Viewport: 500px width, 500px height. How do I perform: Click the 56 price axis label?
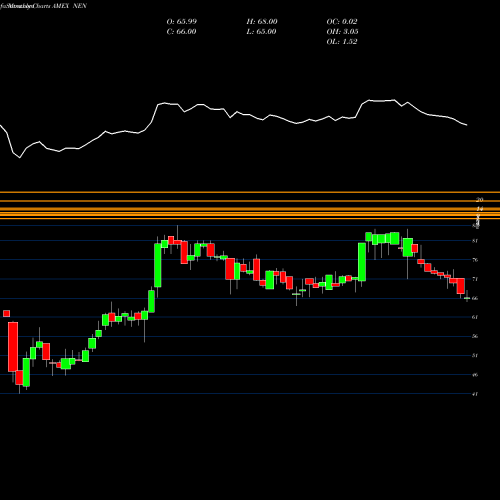point(475,336)
